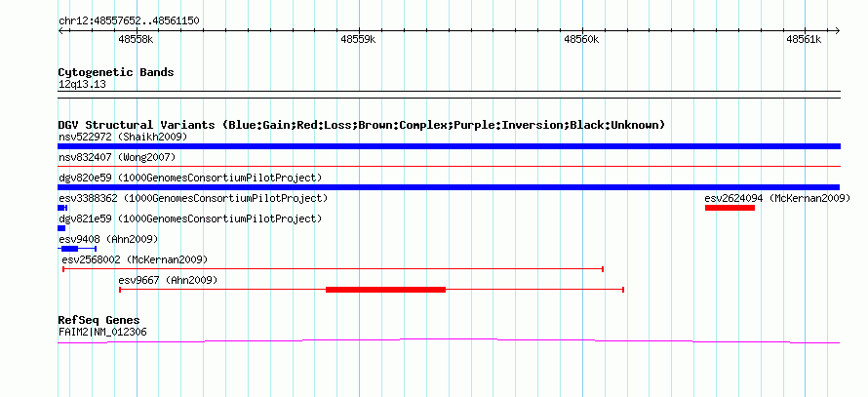Viewport: 868px width, 397px height.
Task: Click the ruler's right arrowhead
Action: pyautogui.click(x=837, y=30)
